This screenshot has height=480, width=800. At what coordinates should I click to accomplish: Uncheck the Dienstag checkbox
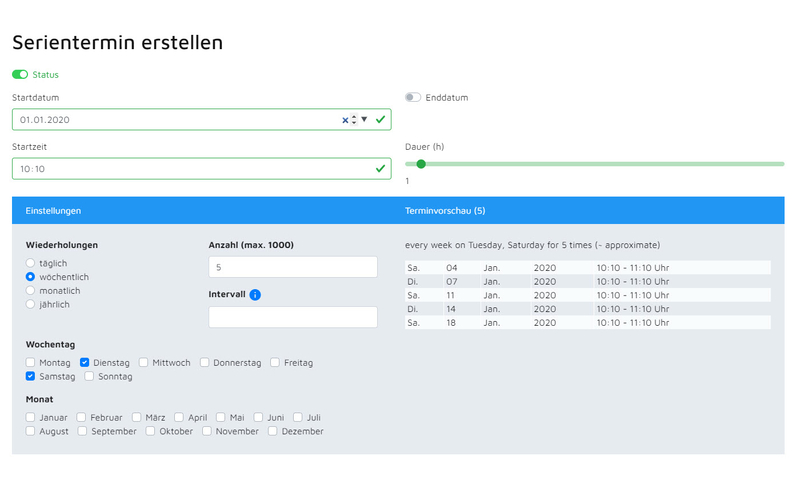point(85,362)
